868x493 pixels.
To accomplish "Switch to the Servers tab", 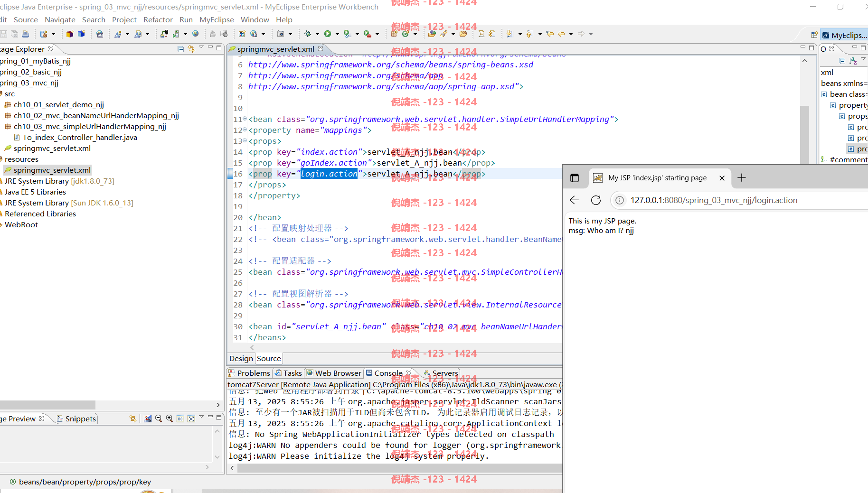I will pos(441,373).
